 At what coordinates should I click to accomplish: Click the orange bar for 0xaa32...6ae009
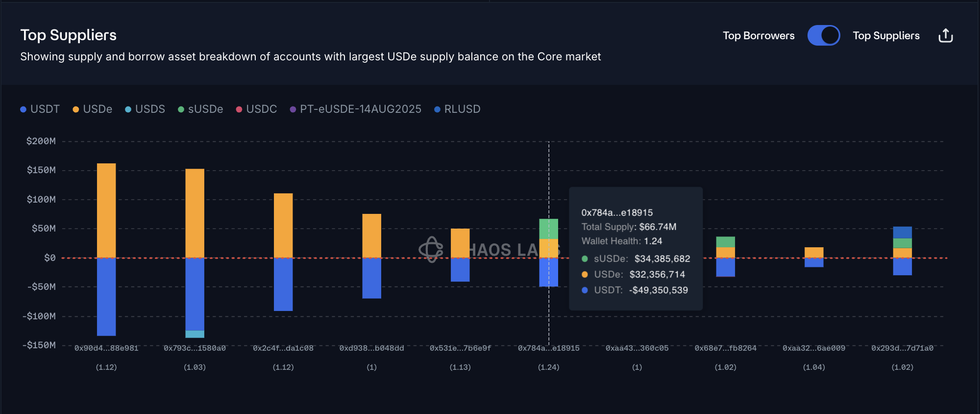point(814,252)
